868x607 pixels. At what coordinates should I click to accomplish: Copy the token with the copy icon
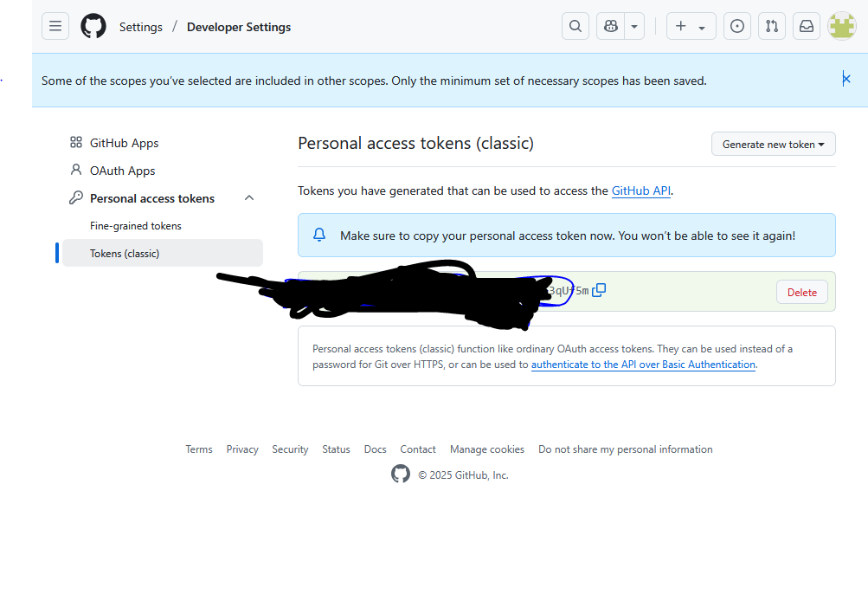tap(599, 290)
